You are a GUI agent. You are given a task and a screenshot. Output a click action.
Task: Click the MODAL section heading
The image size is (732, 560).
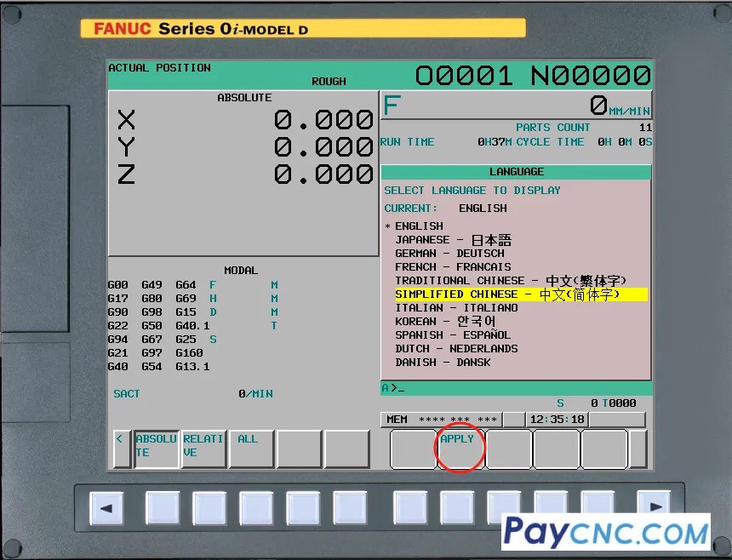tap(241, 271)
